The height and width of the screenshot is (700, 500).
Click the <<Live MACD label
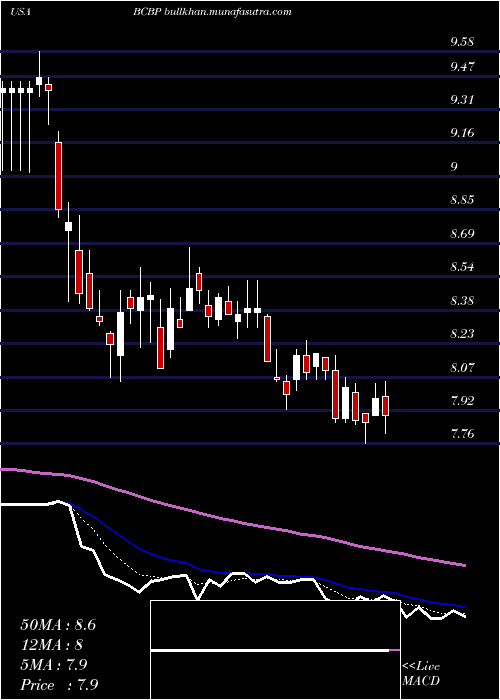point(421,674)
